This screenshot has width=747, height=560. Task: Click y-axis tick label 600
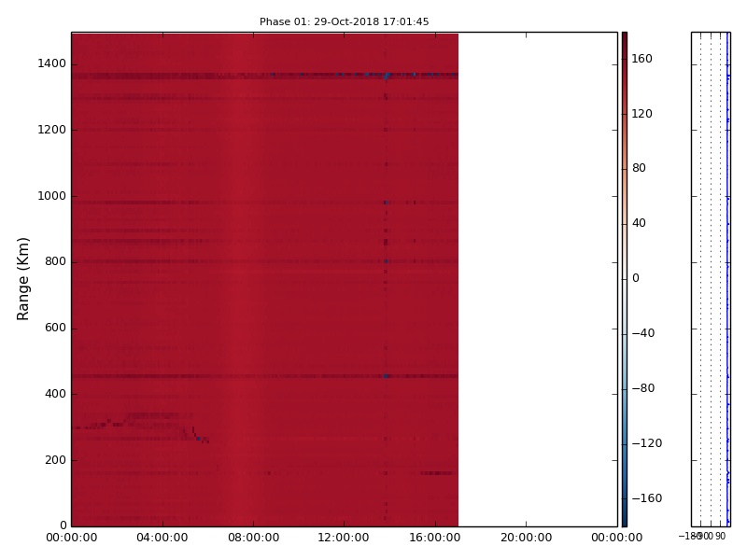(55, 328)
